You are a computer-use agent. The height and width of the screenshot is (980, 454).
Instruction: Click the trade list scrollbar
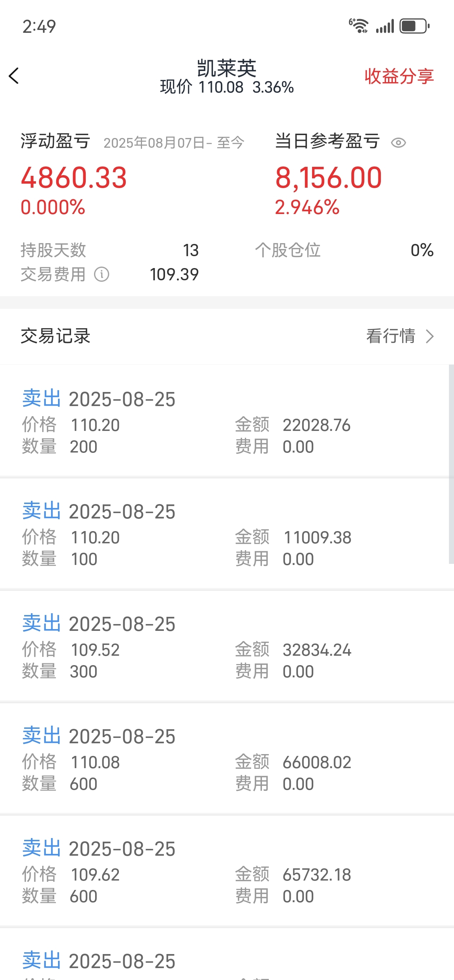(451, 464)
